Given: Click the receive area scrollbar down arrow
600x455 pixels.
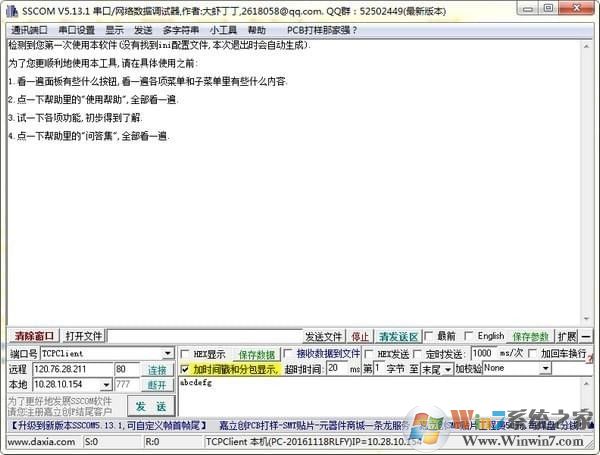Looking at the screenshot, I should pyautogui.click(x=587, y=320).
